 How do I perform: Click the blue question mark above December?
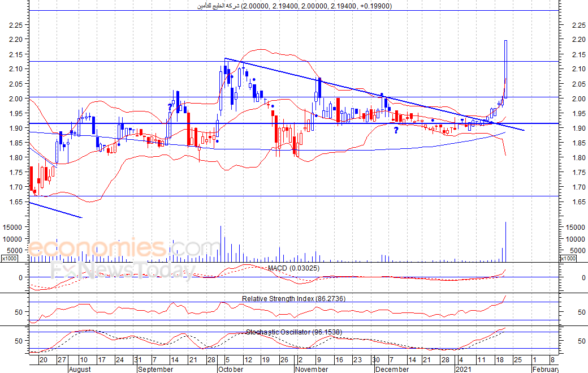click(x=396, y=130)
